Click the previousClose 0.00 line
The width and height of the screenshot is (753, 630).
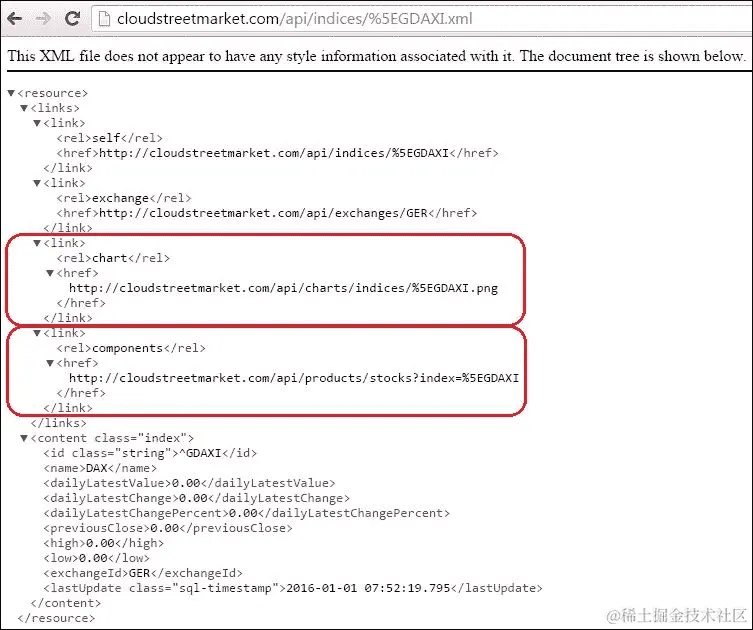[x=168, y=528]
